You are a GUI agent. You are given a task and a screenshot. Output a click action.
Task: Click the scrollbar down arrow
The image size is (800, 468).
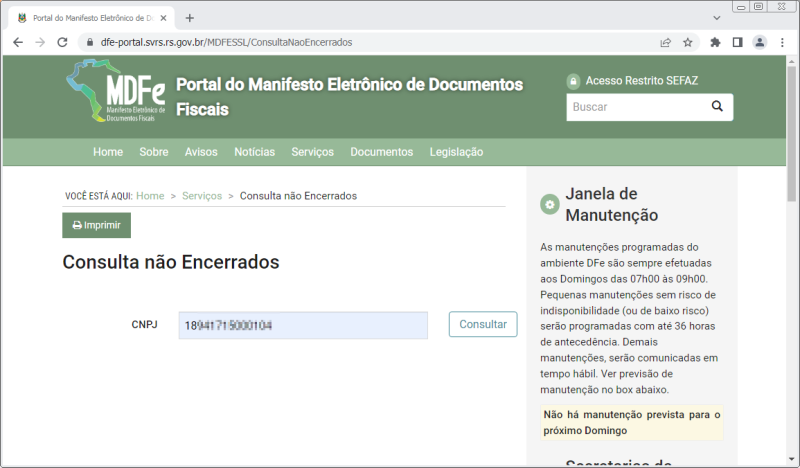791,459
